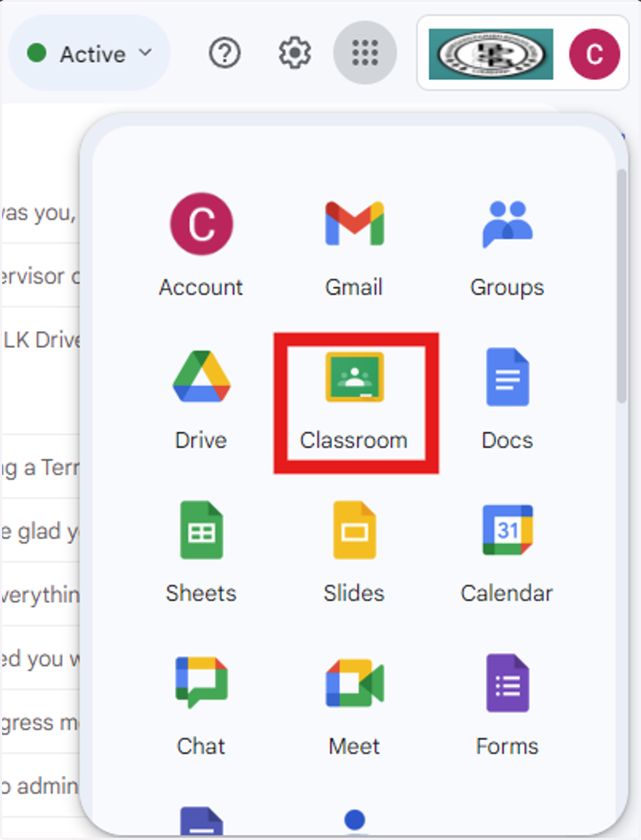The image size is (641, 840).
Task: Open email row containing 'ed you w'
Action: pyautogui.click(x=41, y=658)
